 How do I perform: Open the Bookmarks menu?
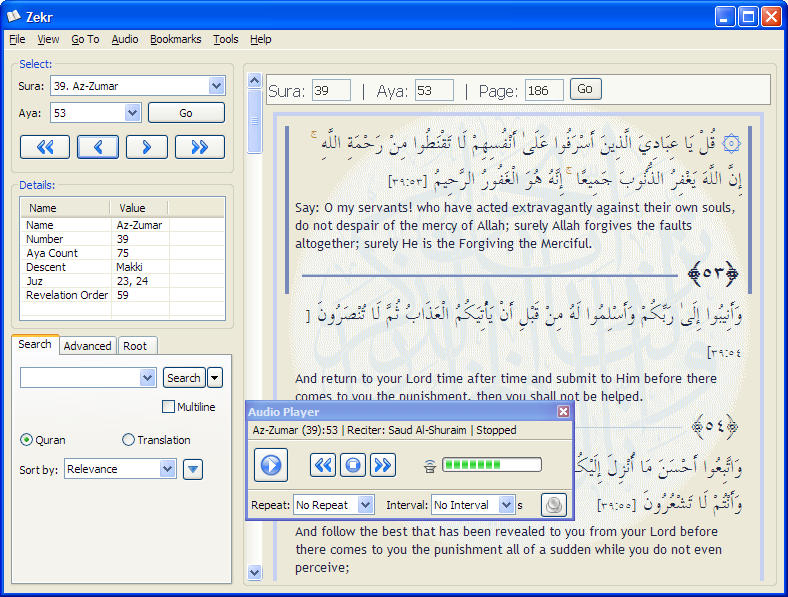175,39
